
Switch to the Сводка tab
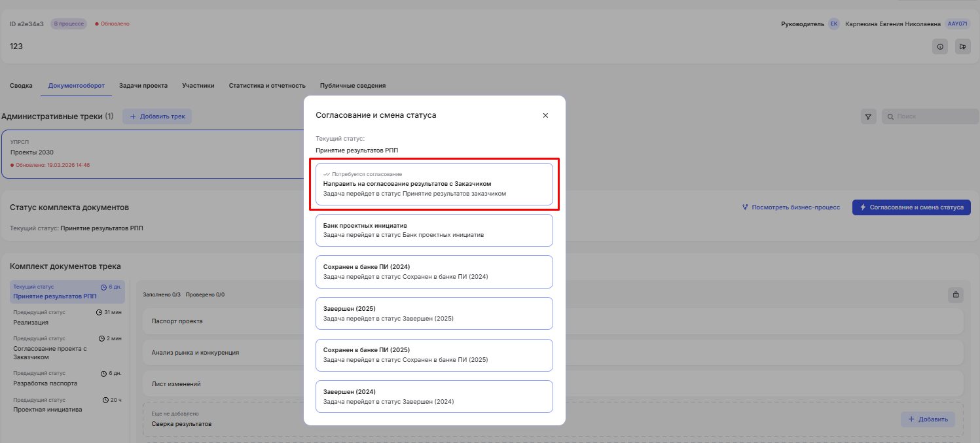(x=21, y=86)
